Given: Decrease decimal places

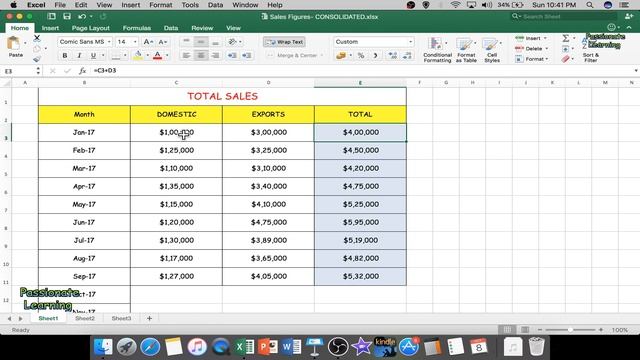Looking at the screenshot, I should [x=407, y=56].
